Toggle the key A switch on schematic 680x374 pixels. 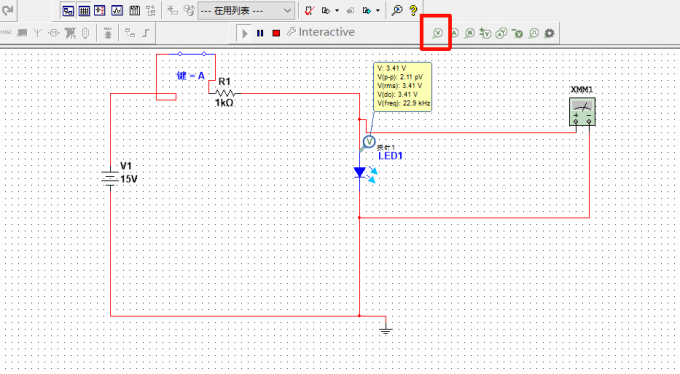[192, 54]
